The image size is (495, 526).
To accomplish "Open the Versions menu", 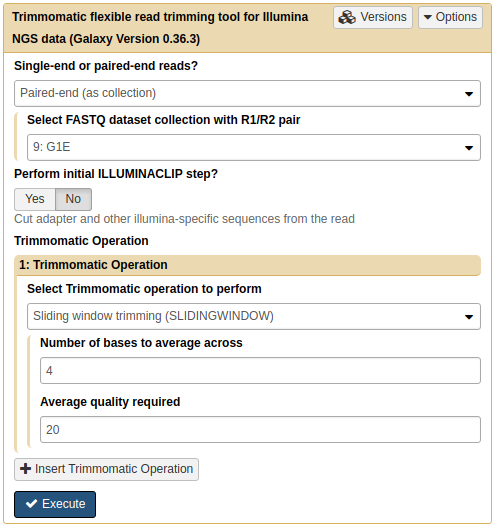I will click(x=373, y=17).
